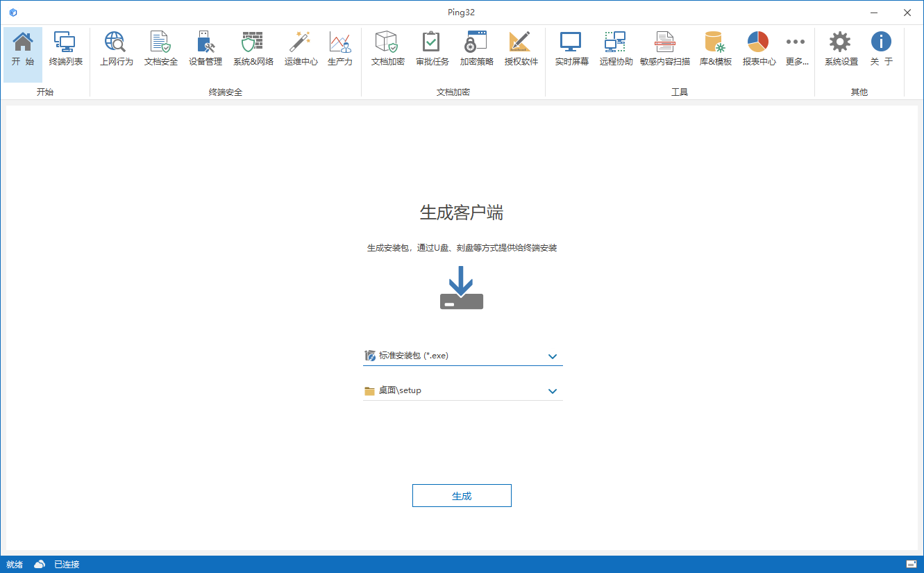Screen dimensions: 924x573
Task: Click the 就绪 ready status text
Action: (15, 564)
